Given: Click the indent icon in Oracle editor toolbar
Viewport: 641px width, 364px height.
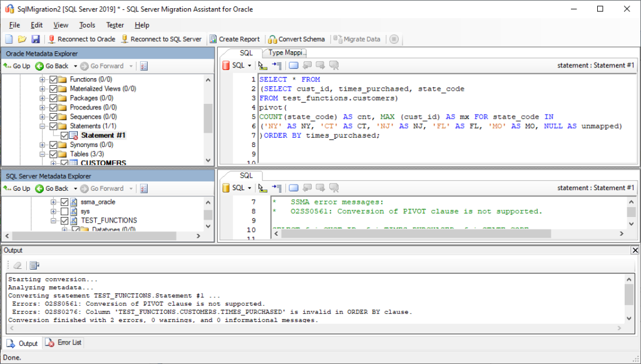Looking at the screenshot, I should pos(277,66).
